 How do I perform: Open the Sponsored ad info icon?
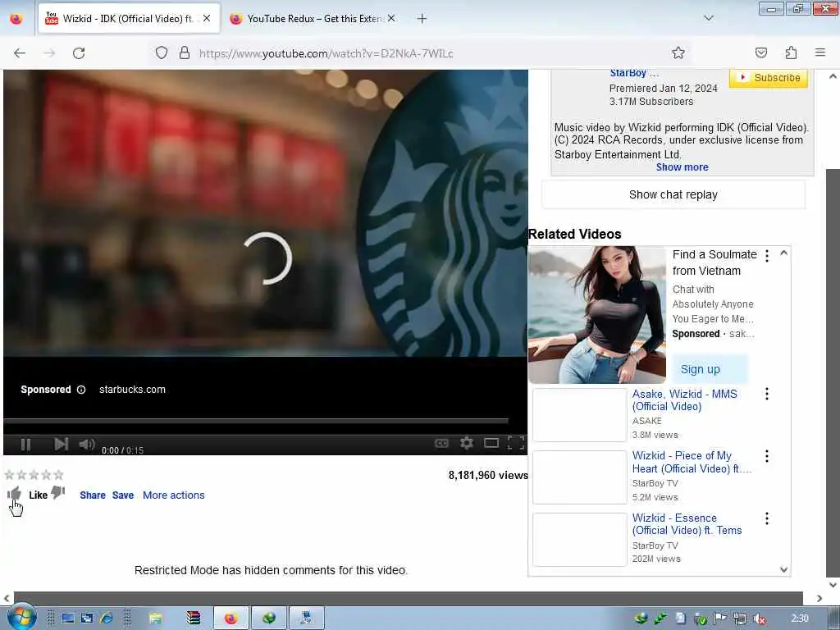point(81,390)
